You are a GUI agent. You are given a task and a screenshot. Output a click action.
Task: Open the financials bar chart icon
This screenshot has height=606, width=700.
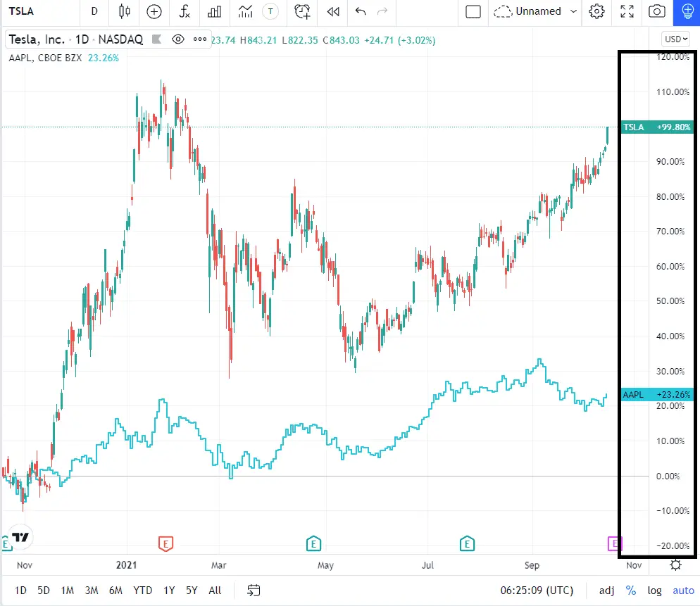click(214, 11)
